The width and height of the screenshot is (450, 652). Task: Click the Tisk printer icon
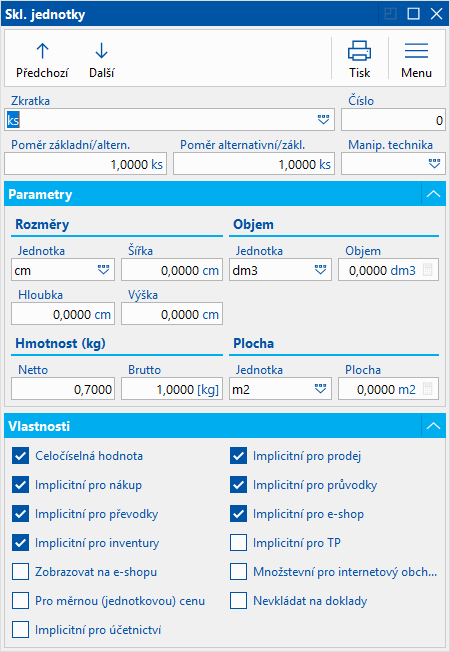(x=359, y=51)
